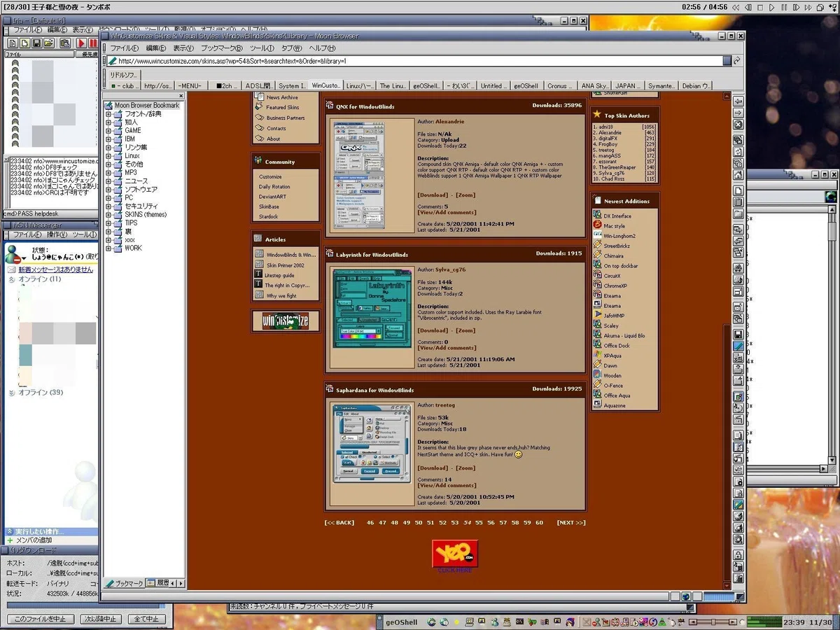
Task: Click Download link for Labyrinth skin
Action: coord(433,330)
